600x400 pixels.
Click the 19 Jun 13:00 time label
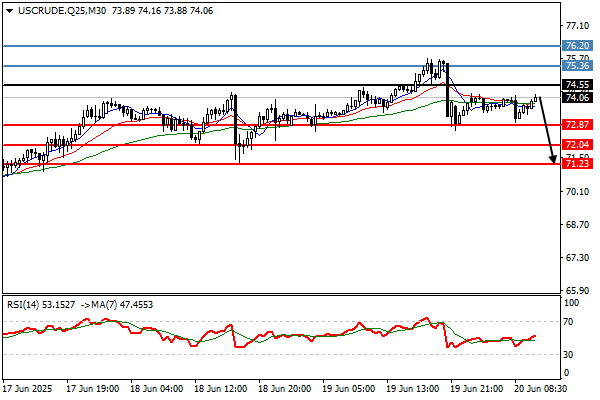pyautogui.click(x=412, y=389)
